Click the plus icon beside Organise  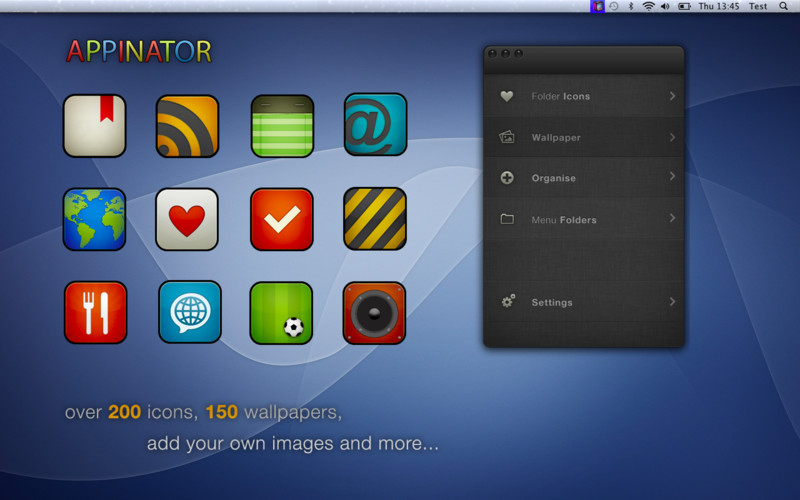(x=507, y=178)
